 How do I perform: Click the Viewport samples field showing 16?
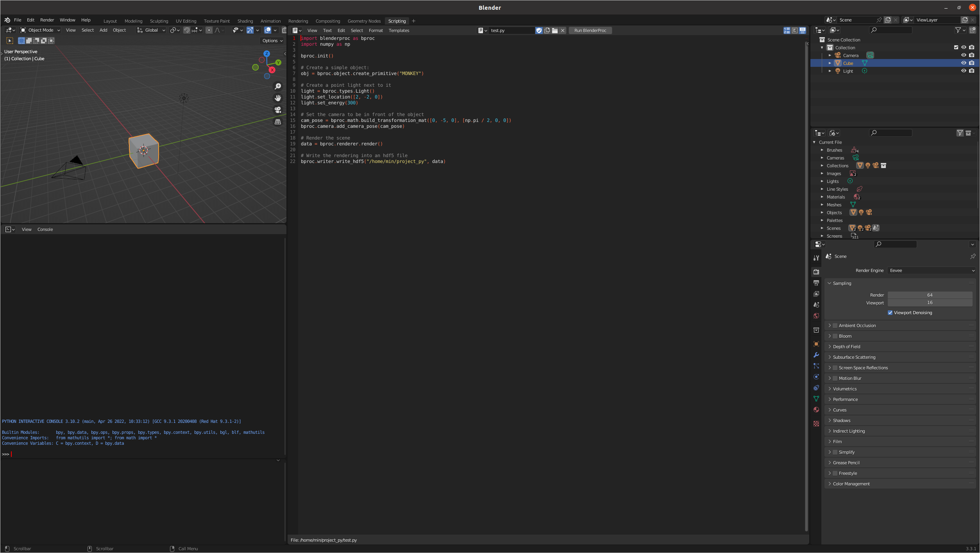pyautogui.click(x=930, y=302)
